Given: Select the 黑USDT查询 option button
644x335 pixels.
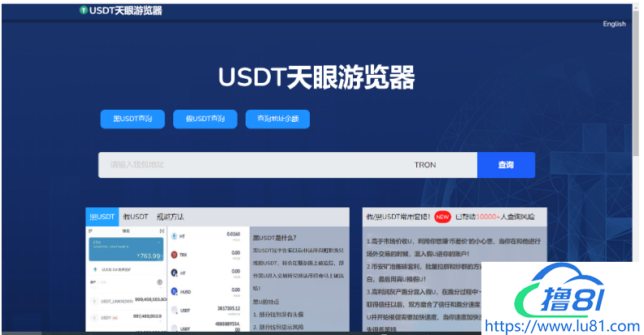Looking at the screenshot, I should click(133, 119).
